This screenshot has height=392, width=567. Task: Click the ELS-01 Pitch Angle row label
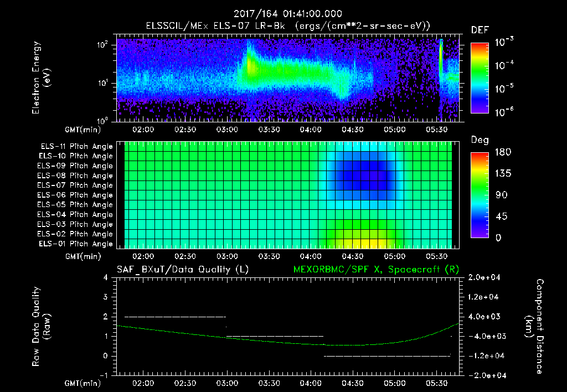point(76,244)
